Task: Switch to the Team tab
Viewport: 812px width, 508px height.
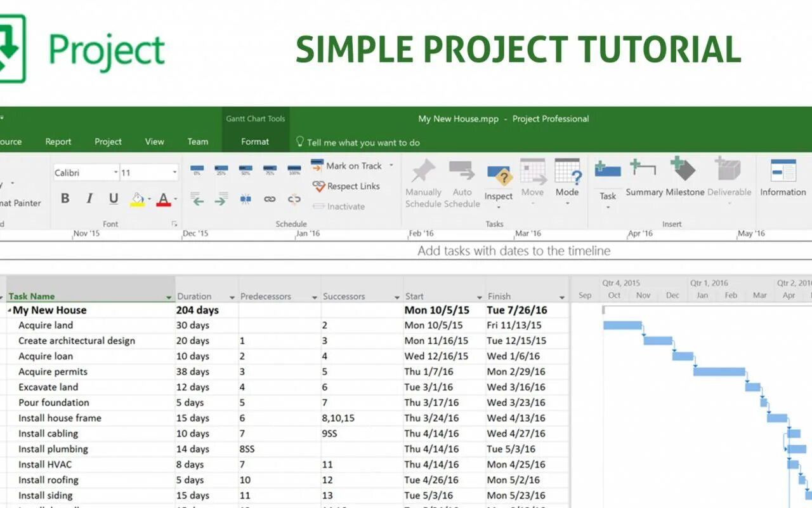Action: 197,142
